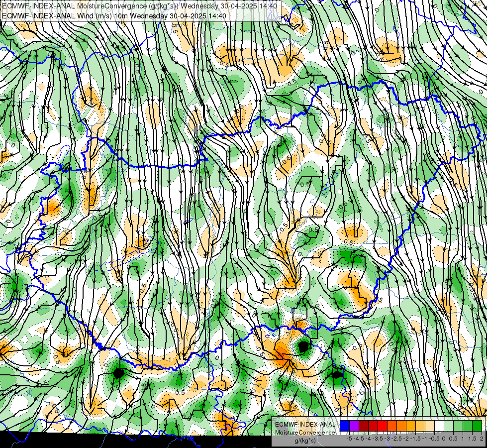This screenshot has width=487, height=448.
Task: Click the g/(kg*s) unit label in legend
Action: 305,441
